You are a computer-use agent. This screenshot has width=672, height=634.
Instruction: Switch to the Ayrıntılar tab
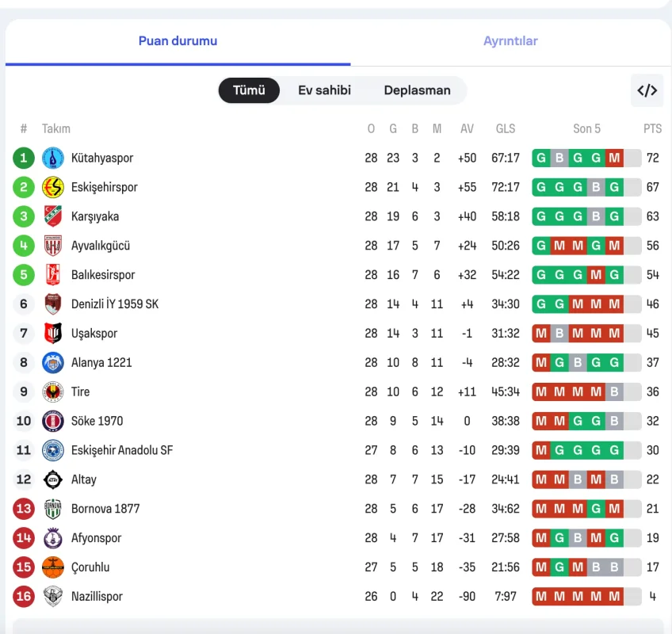click(510, 41)
